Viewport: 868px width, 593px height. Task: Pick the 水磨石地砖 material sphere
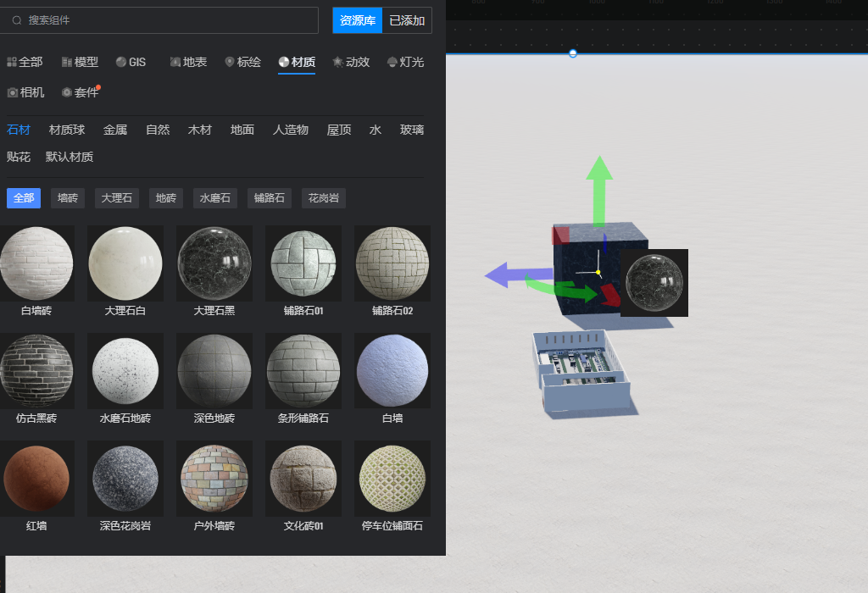pyautogui.click(x=125, y=371)
